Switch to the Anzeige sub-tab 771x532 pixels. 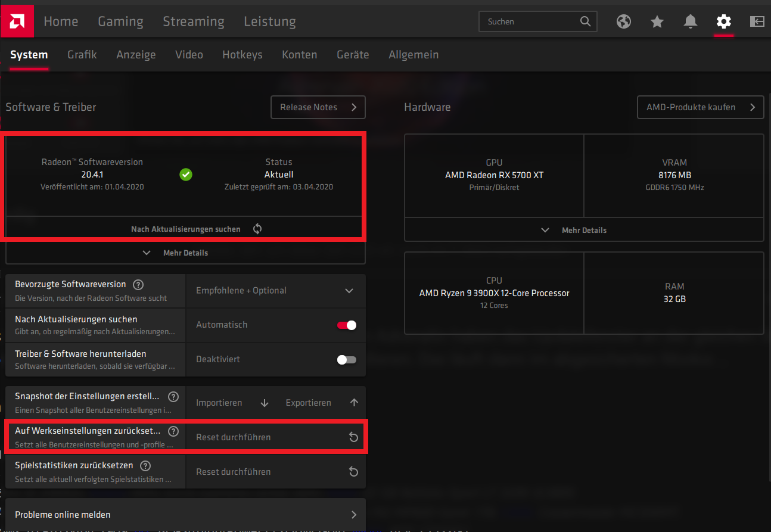(136, 54)
